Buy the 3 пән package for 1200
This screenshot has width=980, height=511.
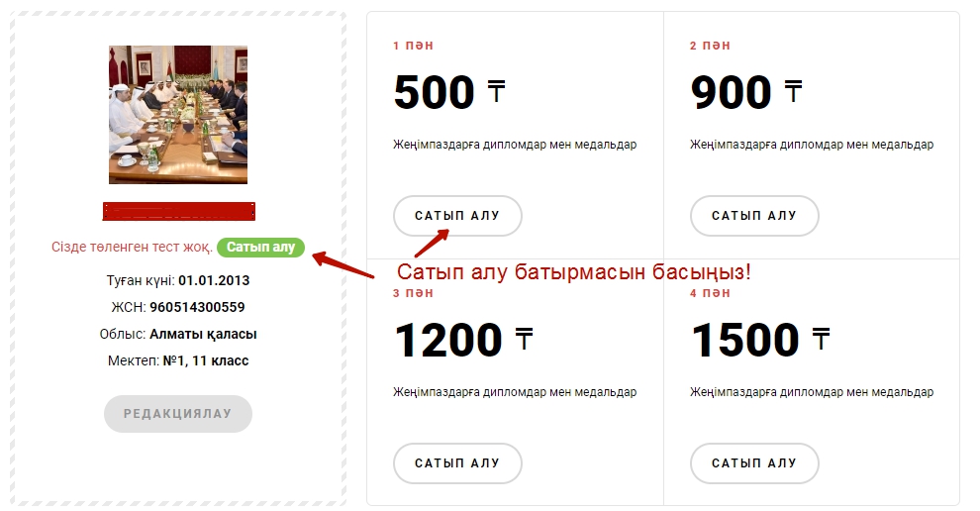click(x=457, y=463)
